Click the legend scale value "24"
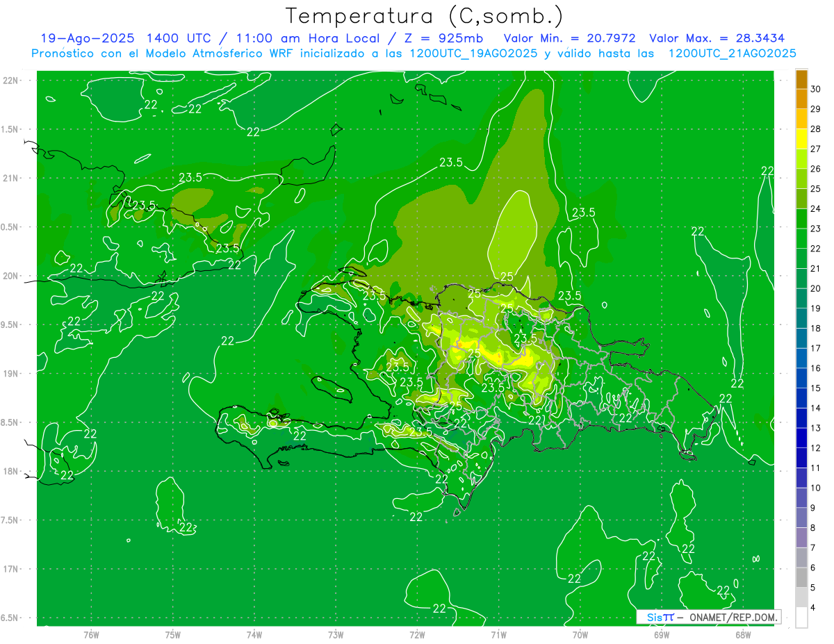Viewport: 834px width, 644px height. coord(816,208)
